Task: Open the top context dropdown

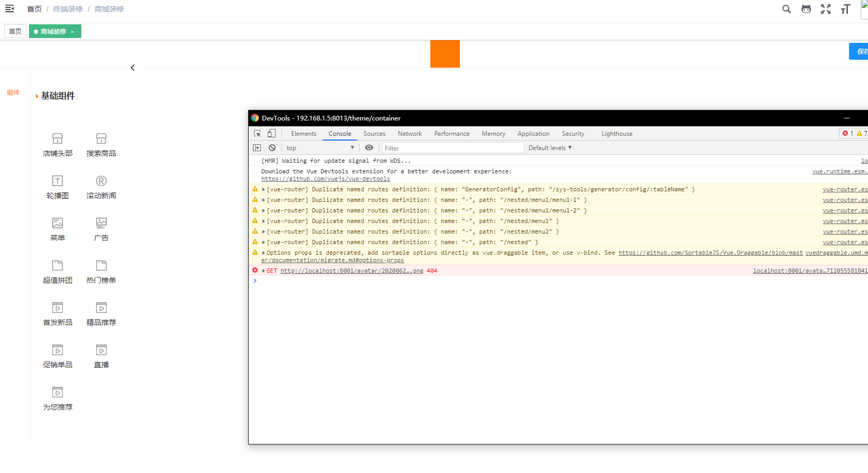Action: (x=320, y=148)
